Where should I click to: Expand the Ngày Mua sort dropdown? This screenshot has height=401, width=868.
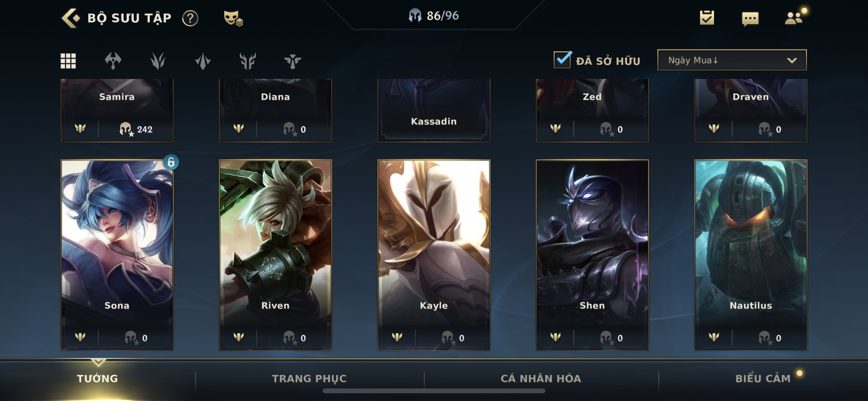731,60
